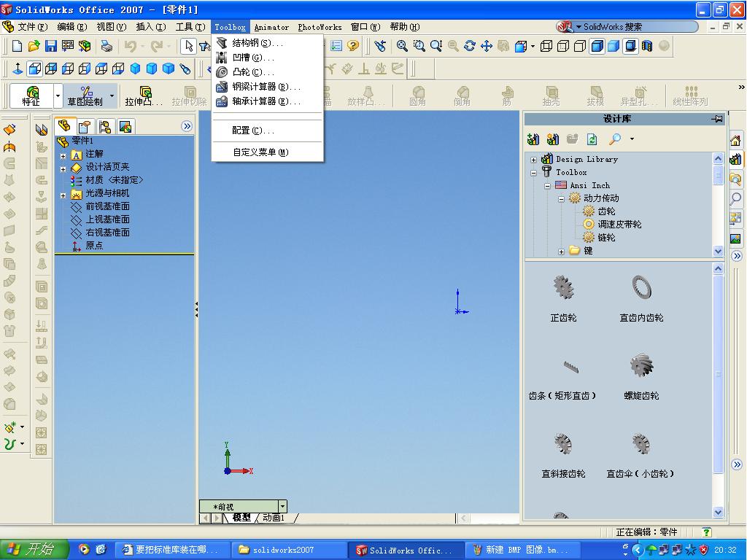Switch to FeatureManager design tree tab
Screen dimensions: 747x560
pyautogui.click(x=64, y=126)
